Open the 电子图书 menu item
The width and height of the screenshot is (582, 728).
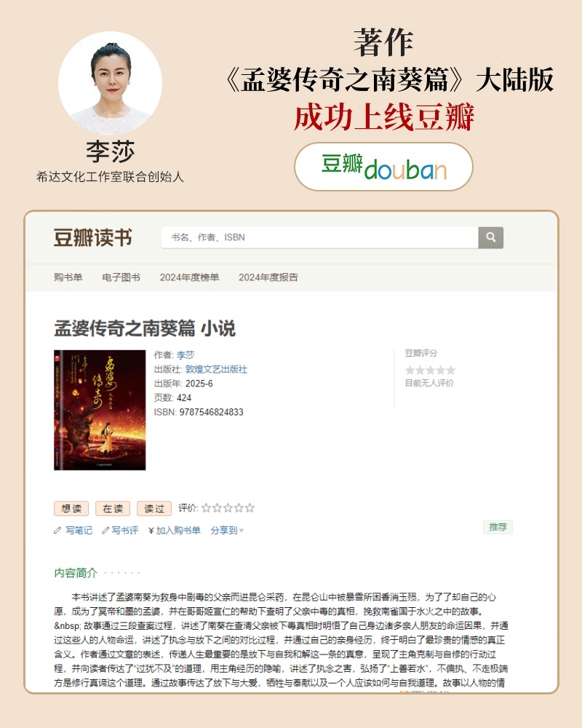(121, 277)
